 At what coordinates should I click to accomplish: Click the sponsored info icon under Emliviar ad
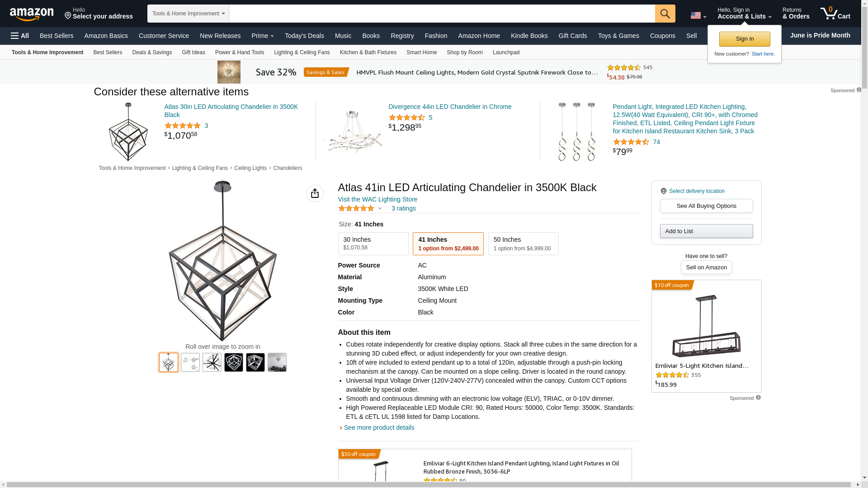click(758, 398)
